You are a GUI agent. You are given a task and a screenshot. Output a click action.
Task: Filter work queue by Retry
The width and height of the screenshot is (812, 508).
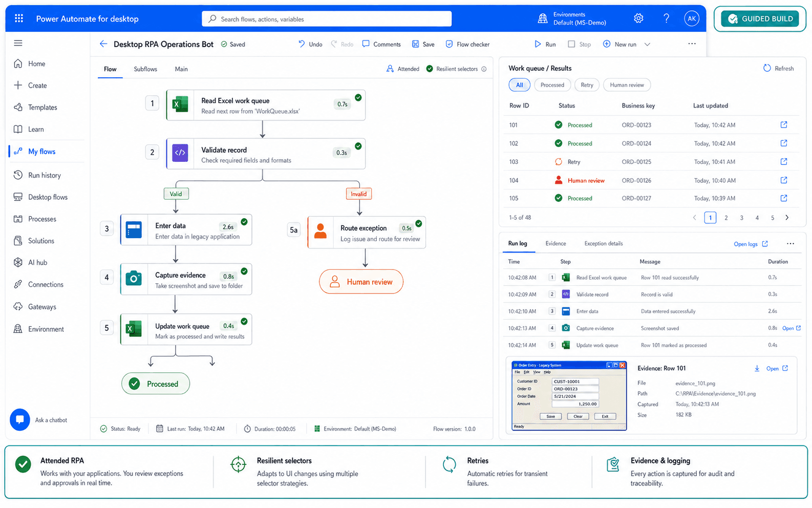[587, 85]
